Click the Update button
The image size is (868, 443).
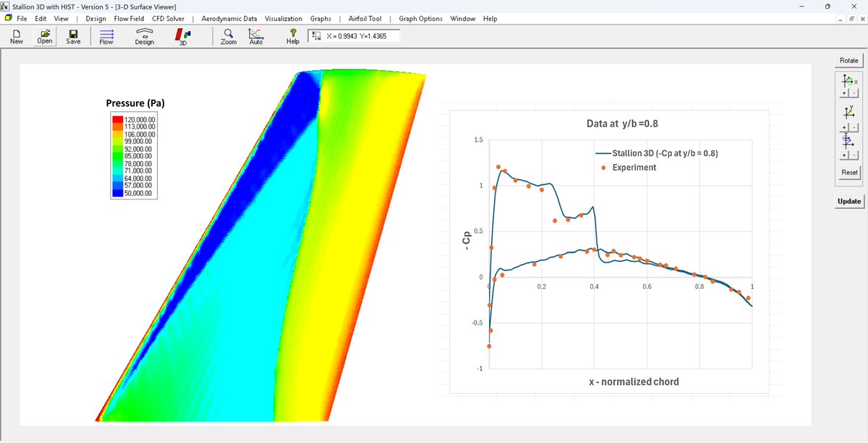coord(849,201)
